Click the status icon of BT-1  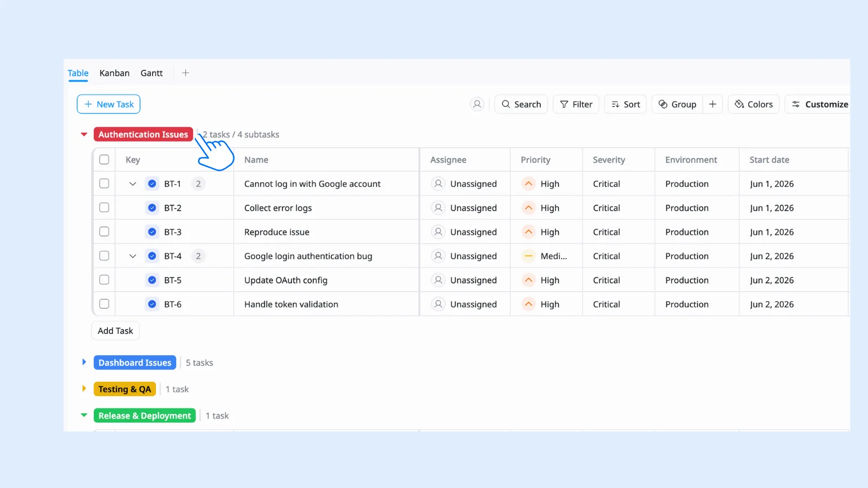[152, 184]
